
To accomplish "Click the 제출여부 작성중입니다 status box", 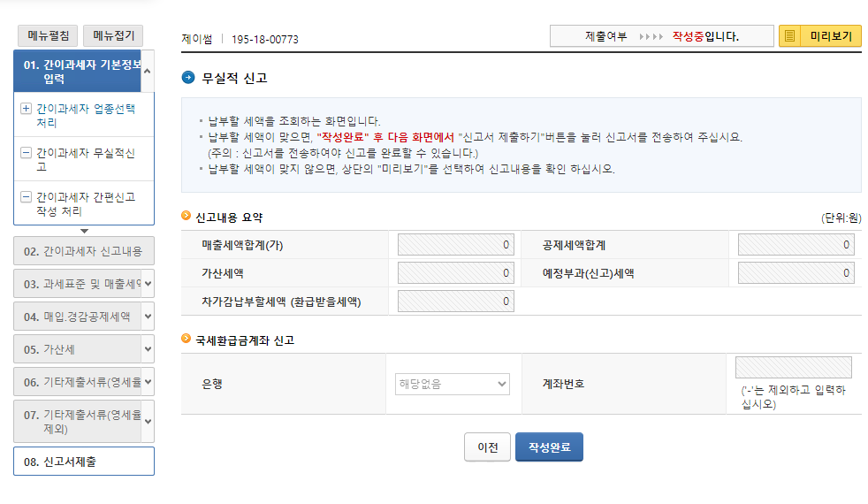I will coord(661,36).
